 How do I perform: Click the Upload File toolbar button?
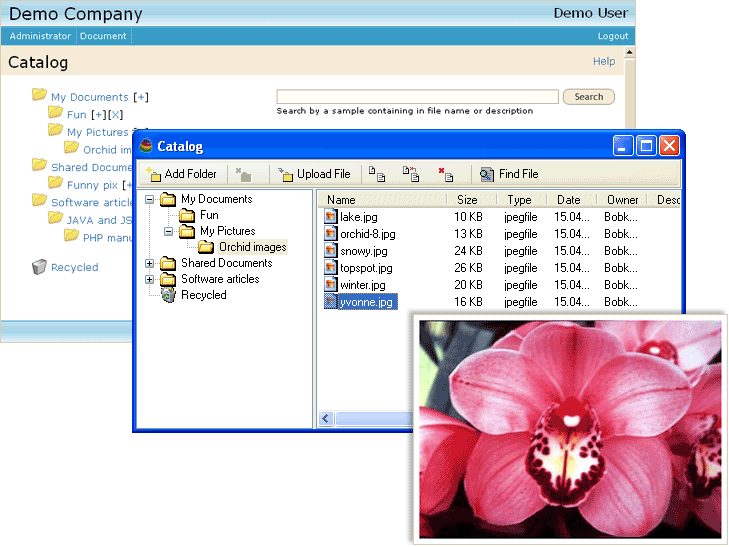click(315, 174)
